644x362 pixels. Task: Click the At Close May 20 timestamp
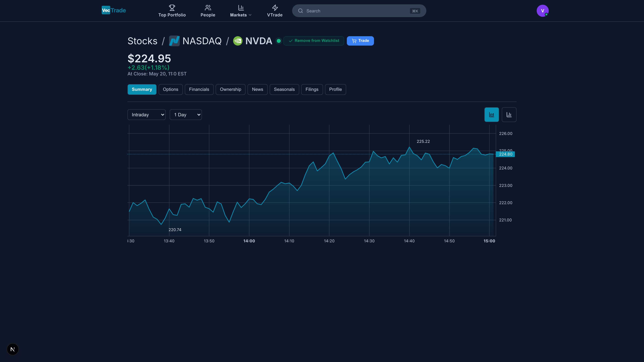tap(157, 74)
